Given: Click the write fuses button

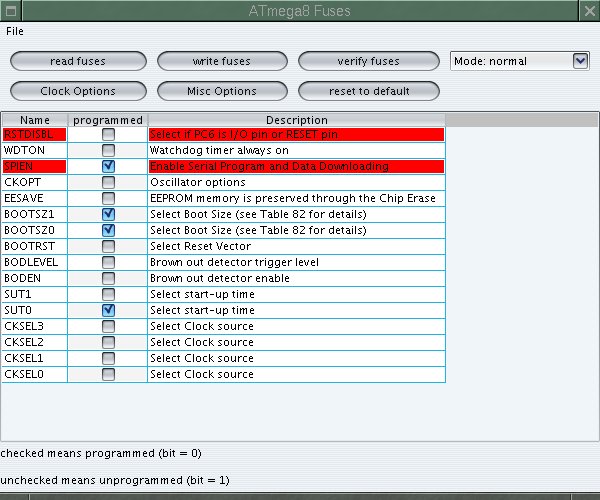Looking at the screenshot, I should pos(222,61).
